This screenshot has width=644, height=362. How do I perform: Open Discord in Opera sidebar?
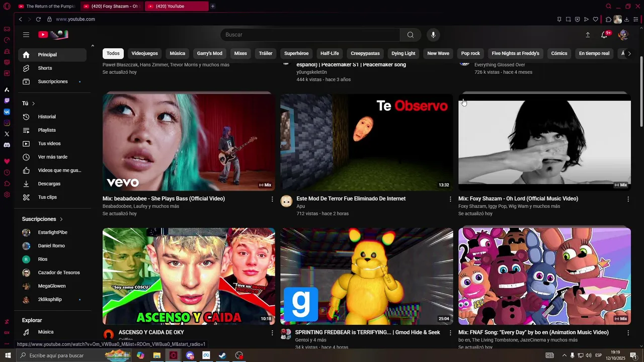[x=7, y=145]
